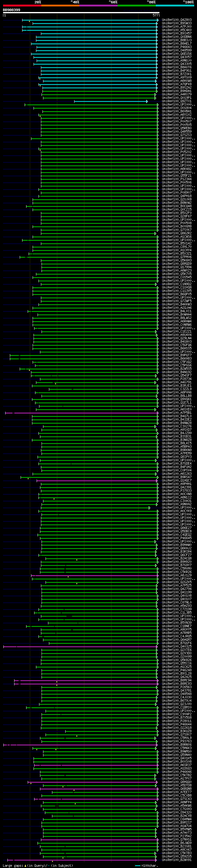Select hit UniRef100_B9SW33

pyautogui.click(x=177, y=23)
